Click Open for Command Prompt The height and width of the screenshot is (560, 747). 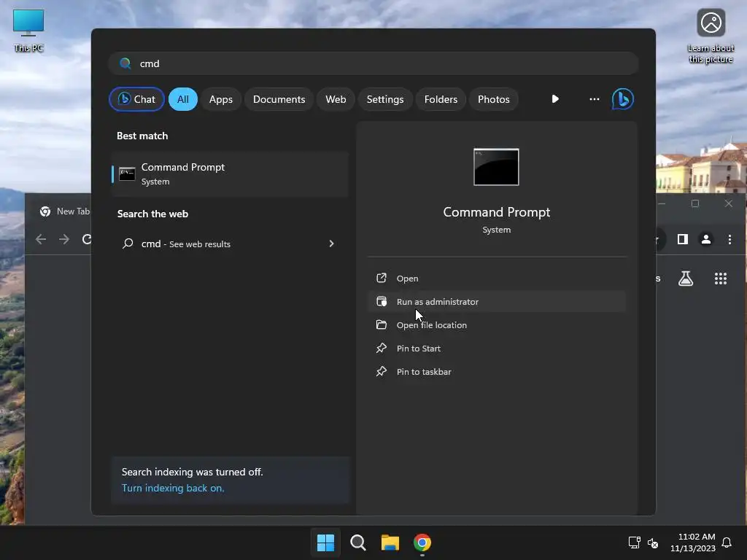point(497,278)
